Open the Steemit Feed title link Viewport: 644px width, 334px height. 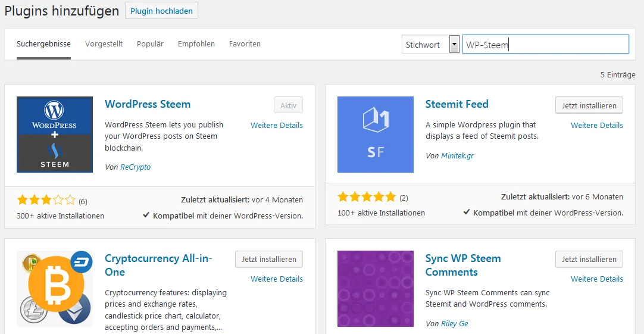click(457, 104)
